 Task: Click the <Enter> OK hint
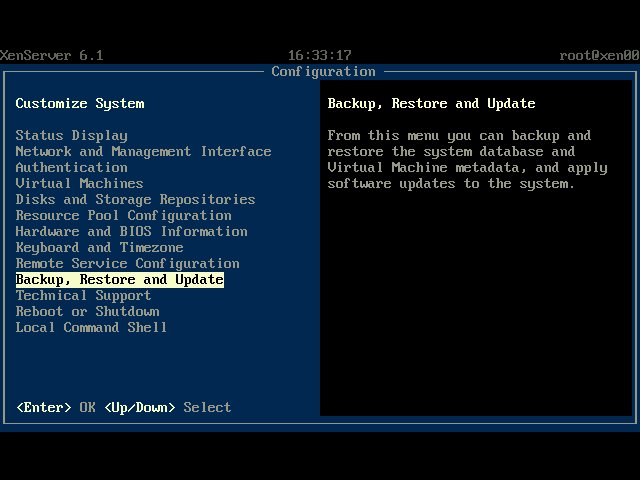pos(56,407)
